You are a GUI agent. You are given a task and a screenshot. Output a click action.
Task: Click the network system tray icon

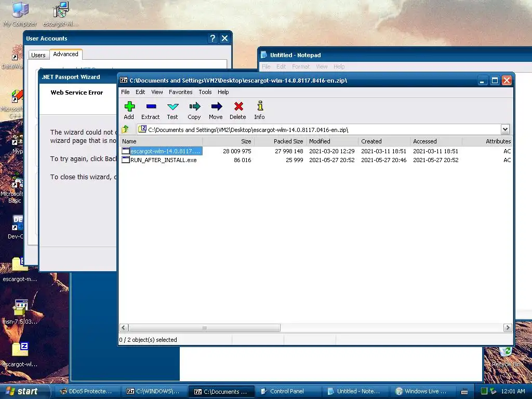[494, 391]
